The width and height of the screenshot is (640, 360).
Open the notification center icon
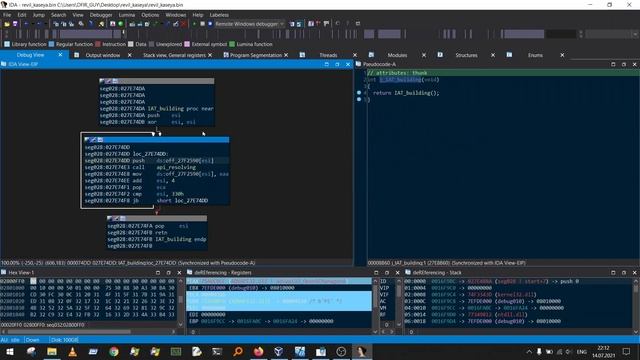click(x=627, y=351)
